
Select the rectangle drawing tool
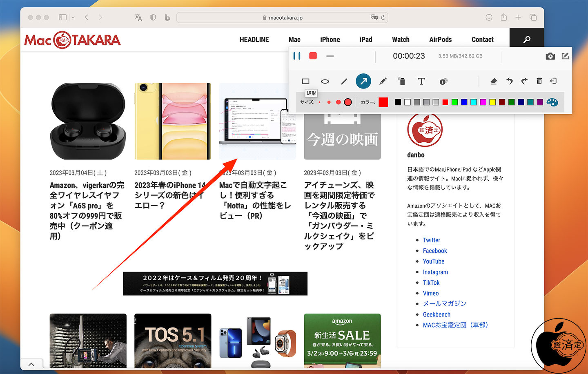coord(305,81)
